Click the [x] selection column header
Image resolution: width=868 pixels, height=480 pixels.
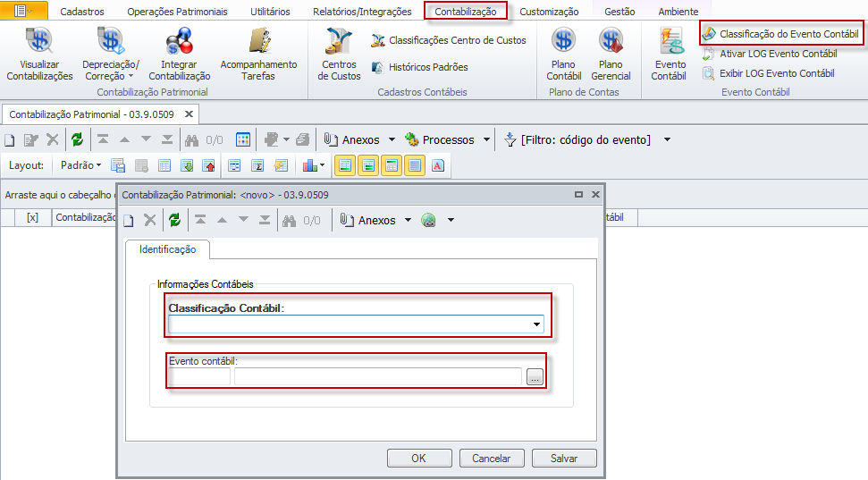(x=33, y=217)
